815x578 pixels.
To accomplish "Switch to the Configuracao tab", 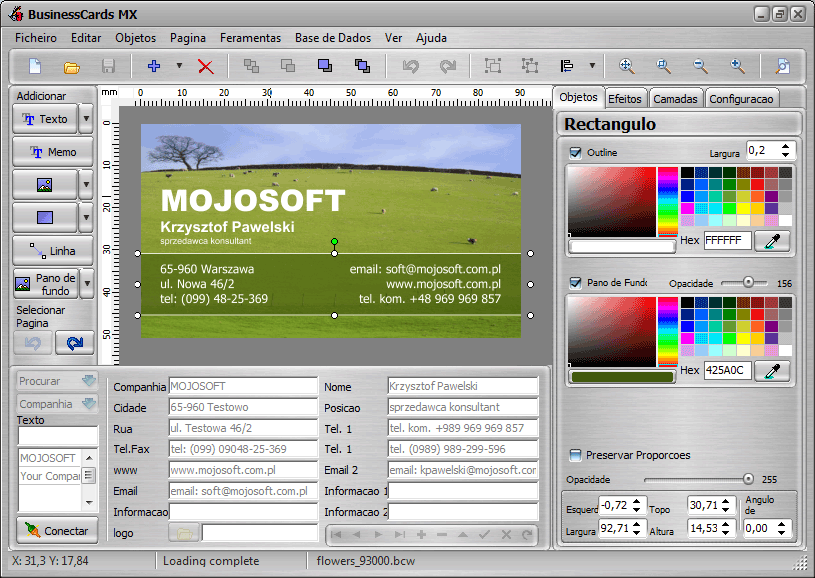I will click(741, 99).
